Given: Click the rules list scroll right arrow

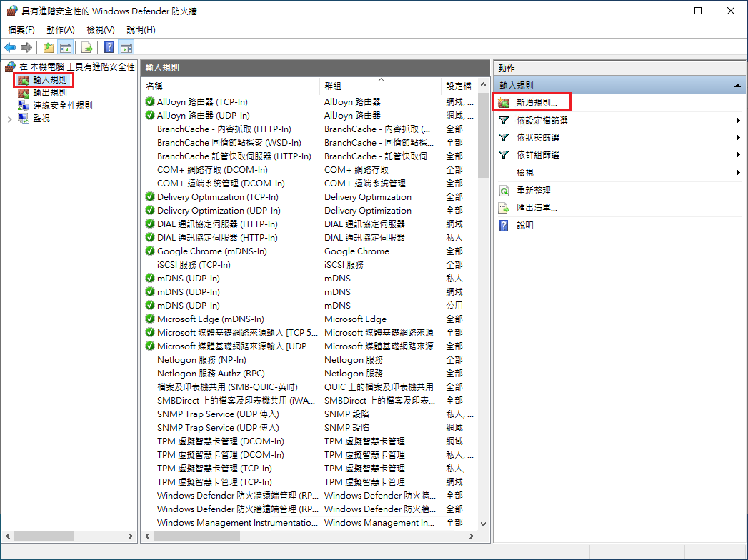Looking at the screenshot, I should 472,536.
